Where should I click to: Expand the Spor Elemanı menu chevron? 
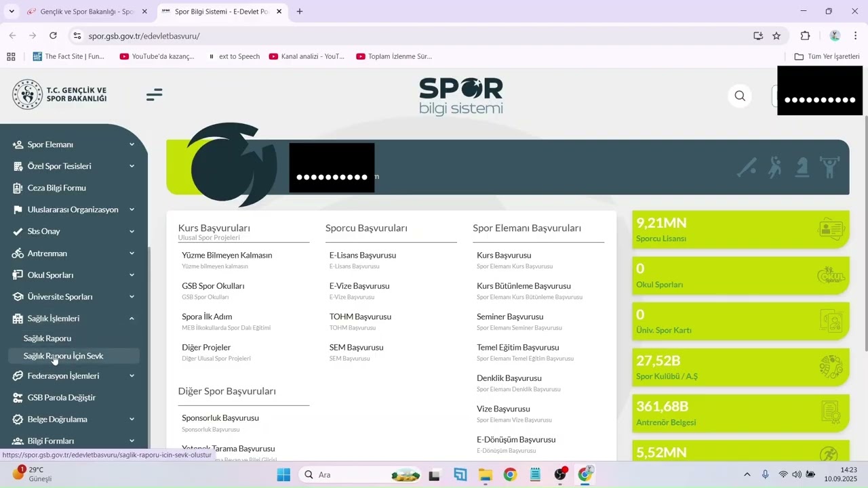(132, 144)
